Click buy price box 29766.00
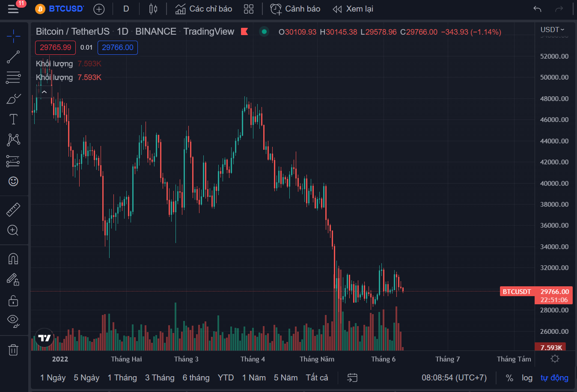The width and height of the screenshot is (577, 392). (x=118, y=48)
